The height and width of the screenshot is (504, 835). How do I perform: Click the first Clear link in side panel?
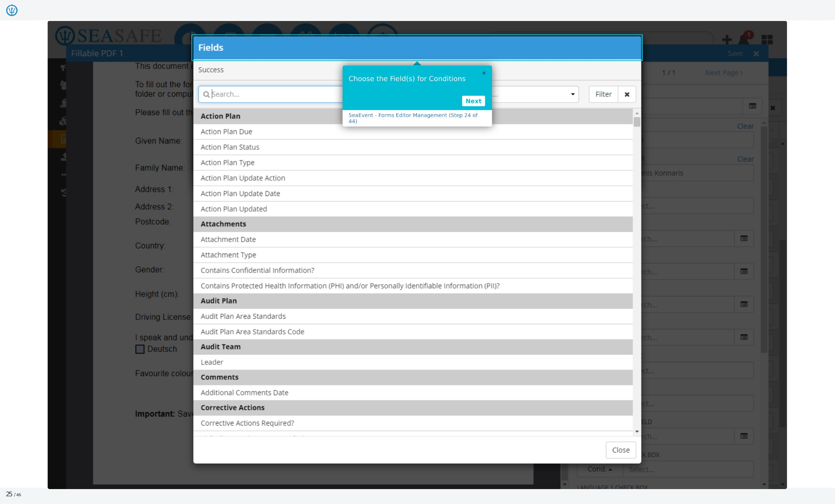click(745, 126)
